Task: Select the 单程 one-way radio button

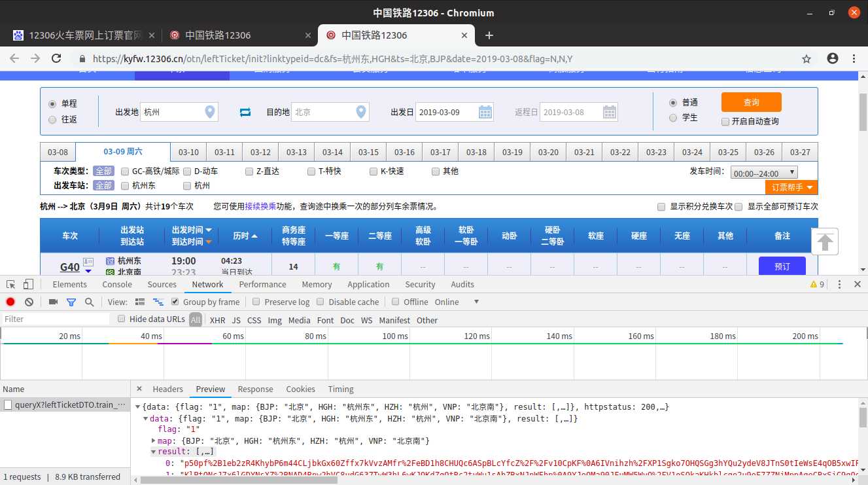Action: [x=52, y=103]
